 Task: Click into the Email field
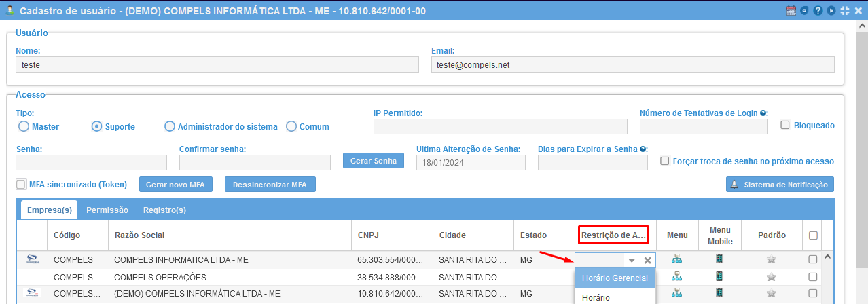click(633, 64)
